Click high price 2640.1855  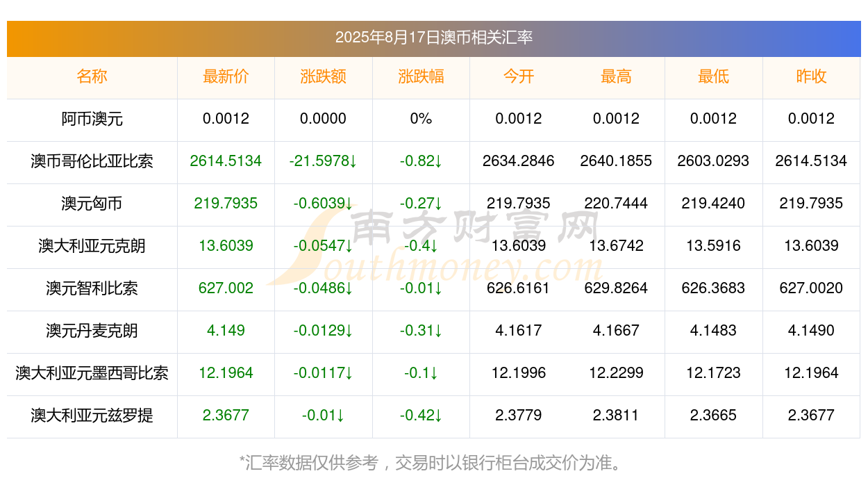tap(616, 161)
